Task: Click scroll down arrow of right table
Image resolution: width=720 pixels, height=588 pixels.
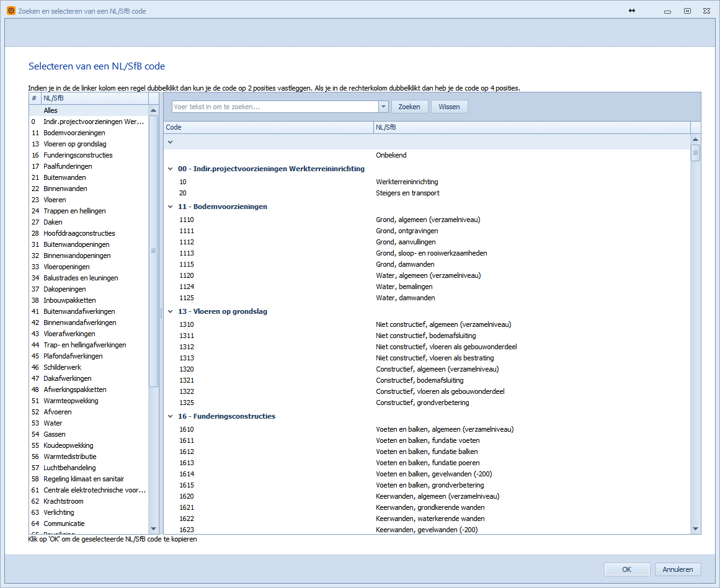Action: 695,528
